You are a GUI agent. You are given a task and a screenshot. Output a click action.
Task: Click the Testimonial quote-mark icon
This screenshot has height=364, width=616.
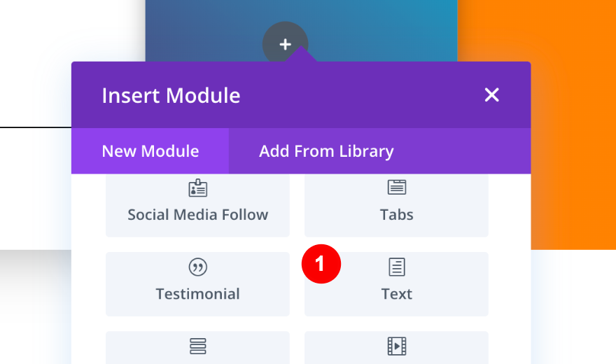pyautogui.click(x=198, y=267)
